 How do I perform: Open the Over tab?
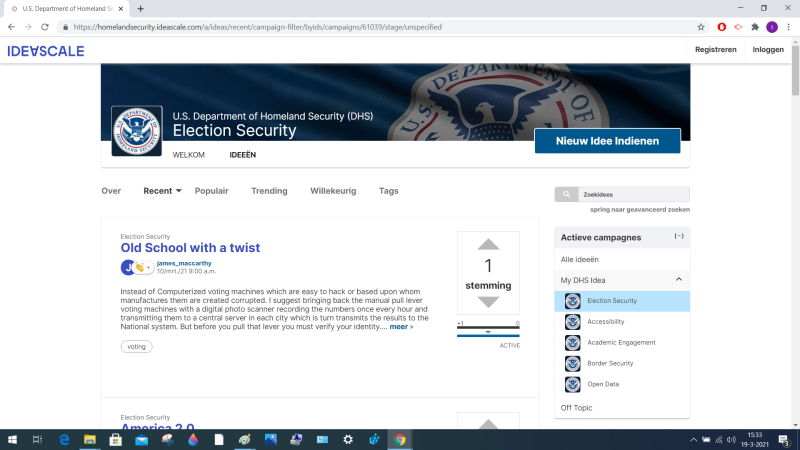click(111, 191)
